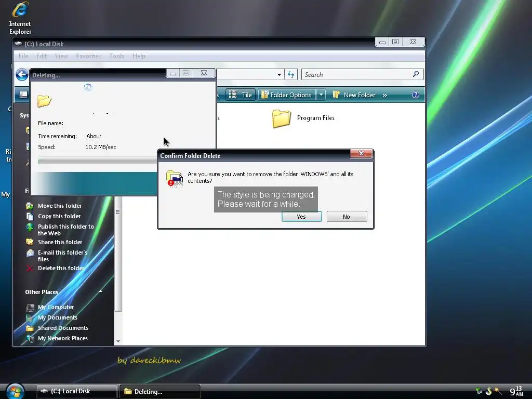This screenshot has width=532, height=399.
Task: Click Publish this folder to the Web link
Action: pos(65,230)
